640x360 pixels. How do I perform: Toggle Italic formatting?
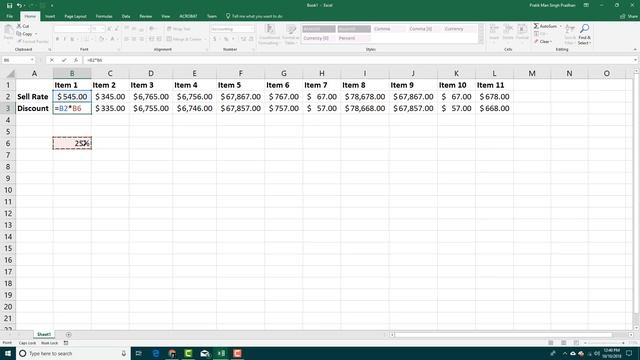65,39
